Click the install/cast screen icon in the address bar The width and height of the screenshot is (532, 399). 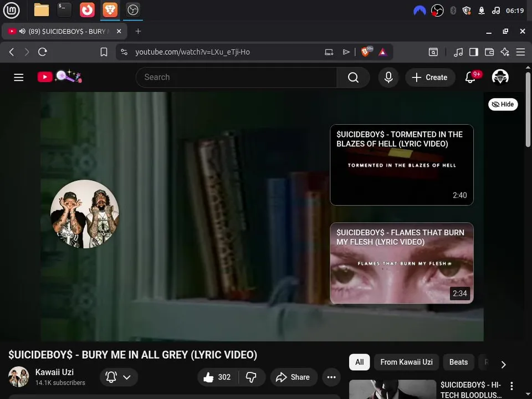(329, 52)
